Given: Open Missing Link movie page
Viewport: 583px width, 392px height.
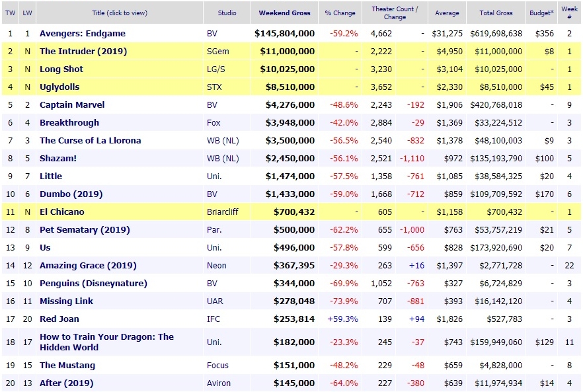Looking at the screenshot, I should click(x=66, y=301).
